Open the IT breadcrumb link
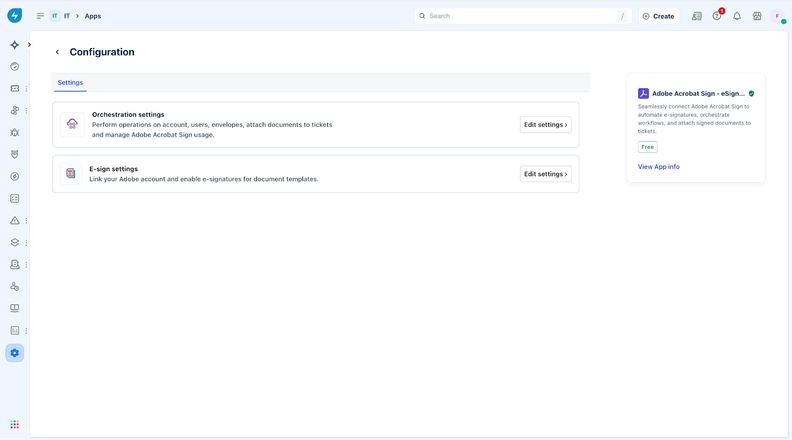The width and height of the screenshot is (792, 440). pos(67,16)
